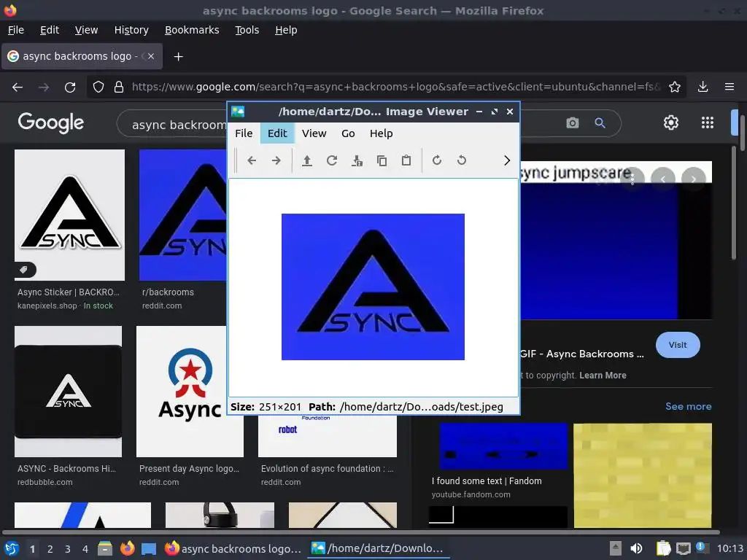Click the horizontal scrollbar at page bottom
The image size is (747, 560).
point(360,532)
